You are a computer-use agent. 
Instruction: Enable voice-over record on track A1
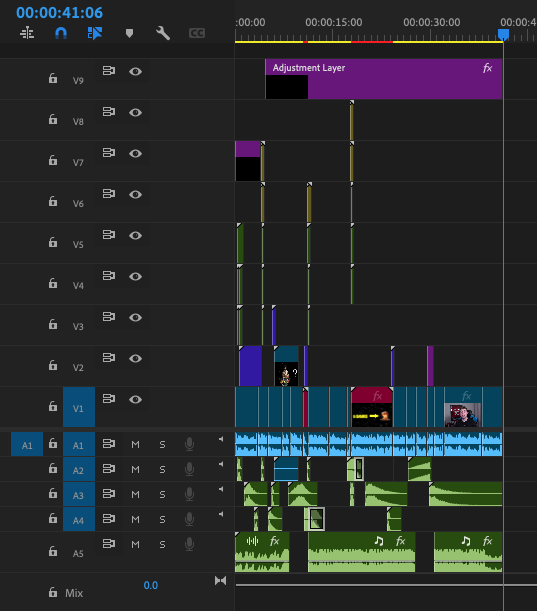[x=189, y=444]
